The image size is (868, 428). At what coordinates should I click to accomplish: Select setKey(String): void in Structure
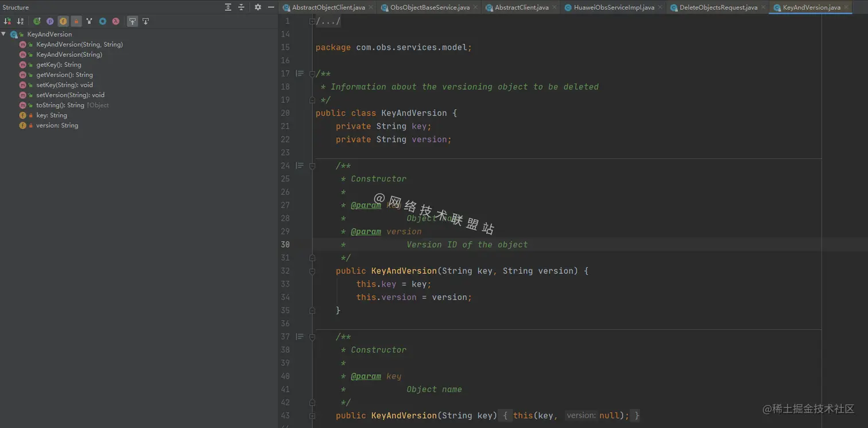click(x=64, y=85)
